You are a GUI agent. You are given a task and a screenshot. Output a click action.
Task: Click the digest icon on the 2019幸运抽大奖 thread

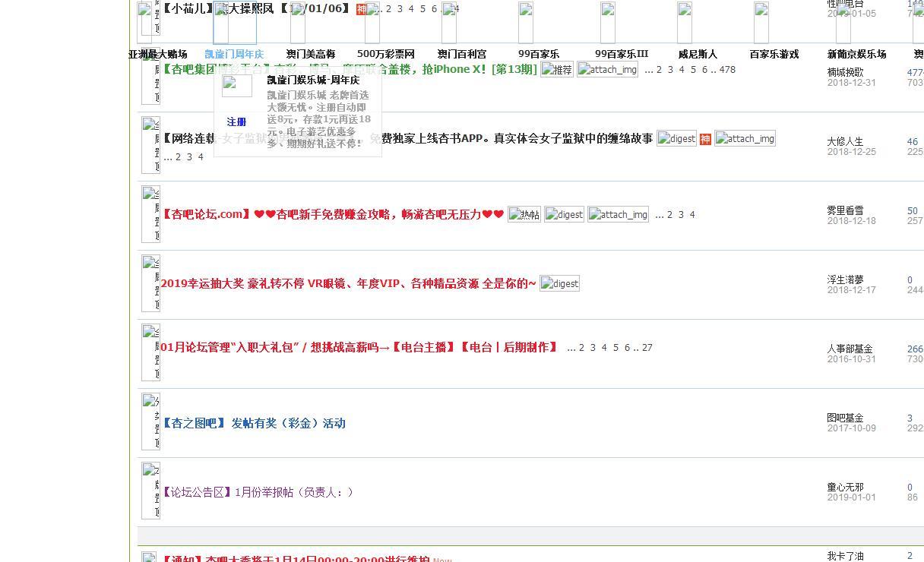[x=560, y=283]
